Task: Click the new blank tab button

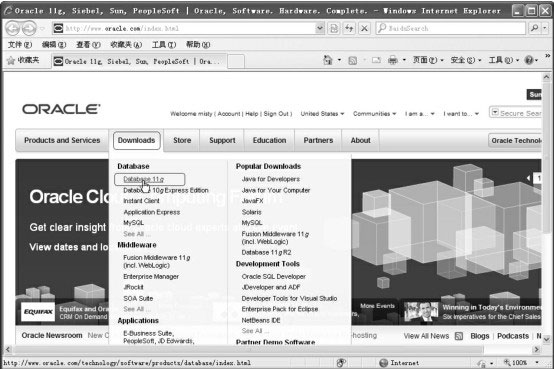Action: click(x=236, y=61)
